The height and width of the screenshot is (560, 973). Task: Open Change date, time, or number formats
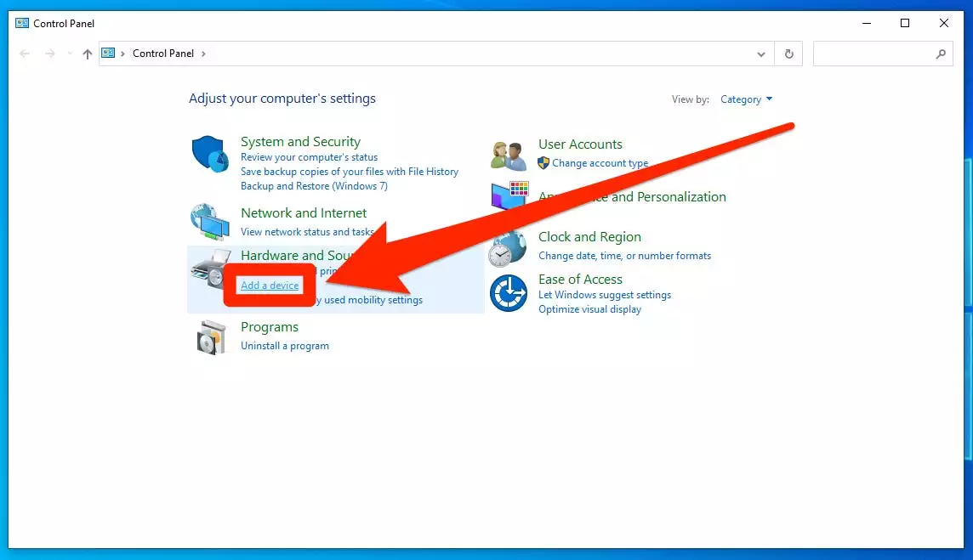point(624,256)
